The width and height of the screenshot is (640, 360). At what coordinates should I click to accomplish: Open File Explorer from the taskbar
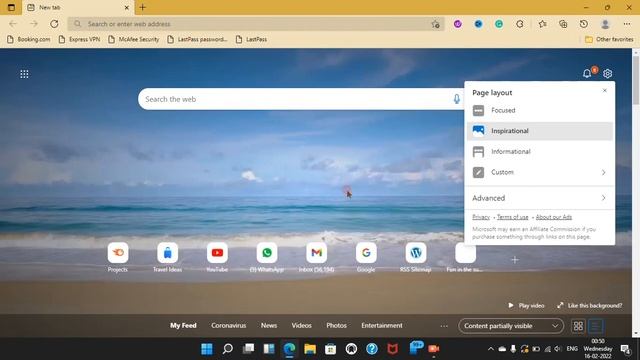310,349
